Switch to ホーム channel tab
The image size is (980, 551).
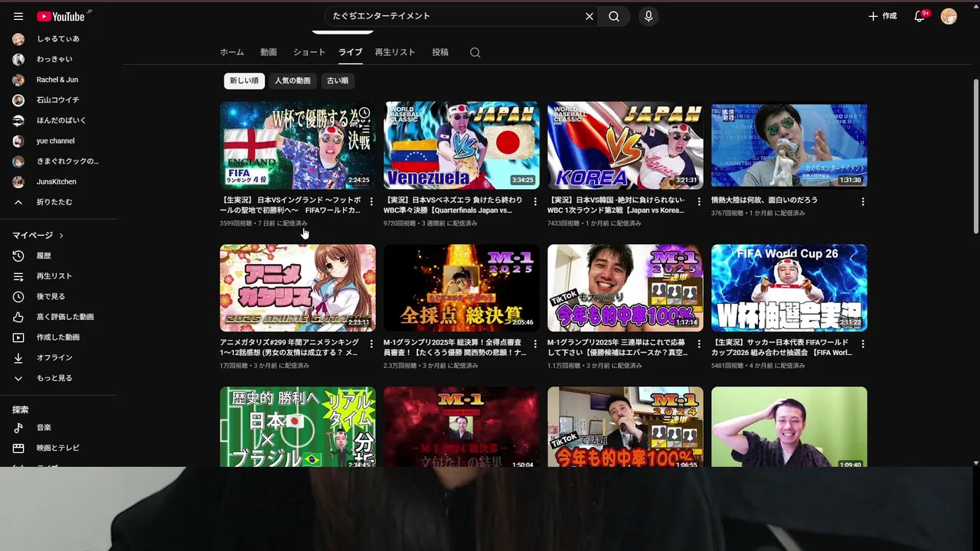coord(232,52)
